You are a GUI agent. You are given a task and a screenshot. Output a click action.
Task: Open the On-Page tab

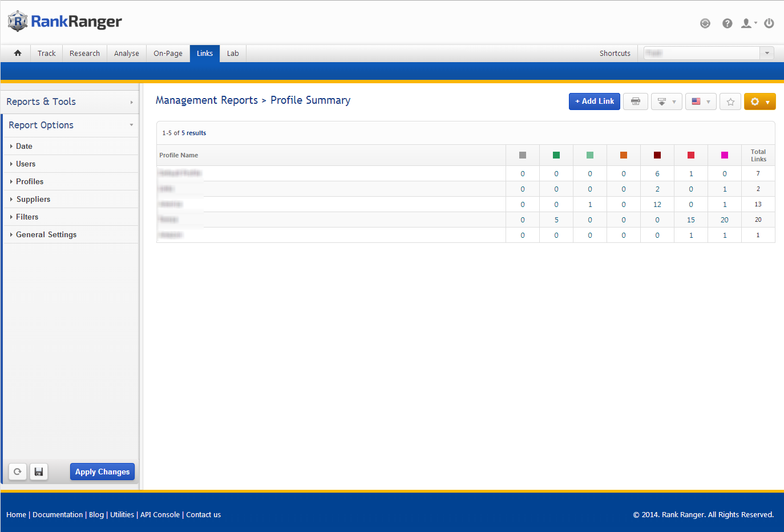[x=168, y=53]
